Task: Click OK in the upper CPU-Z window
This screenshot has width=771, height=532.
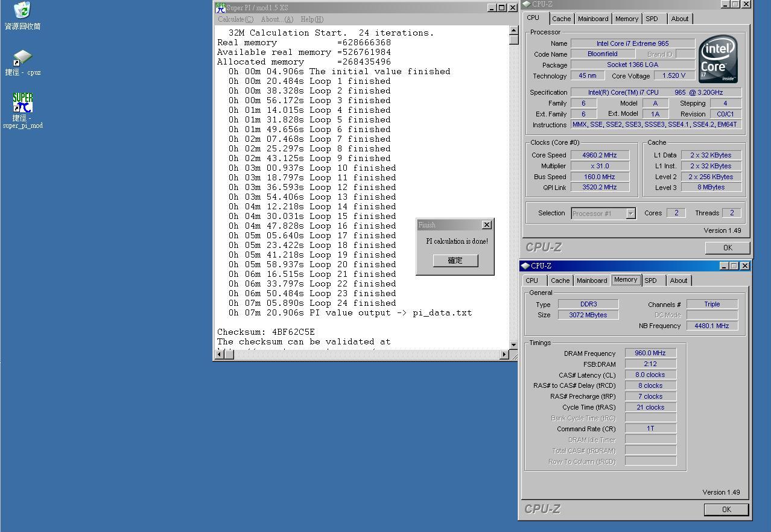Action: [x=728, y=248]
